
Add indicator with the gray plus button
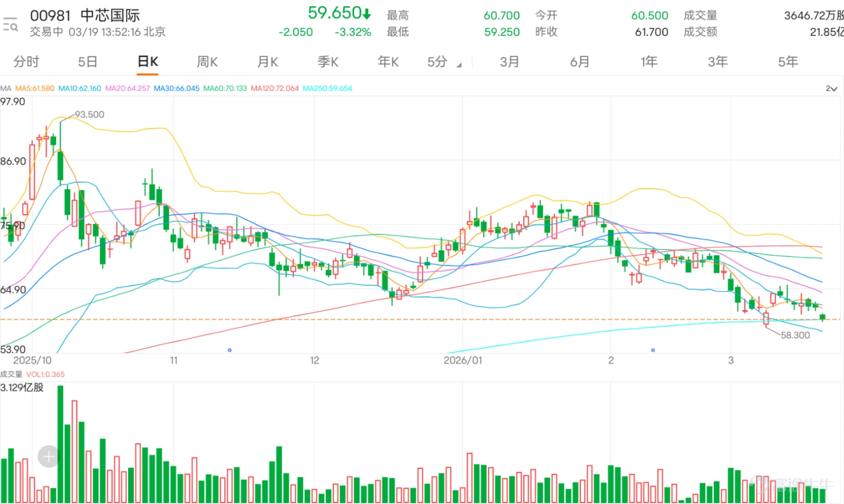pyautogui.click(x=49, y=457)
